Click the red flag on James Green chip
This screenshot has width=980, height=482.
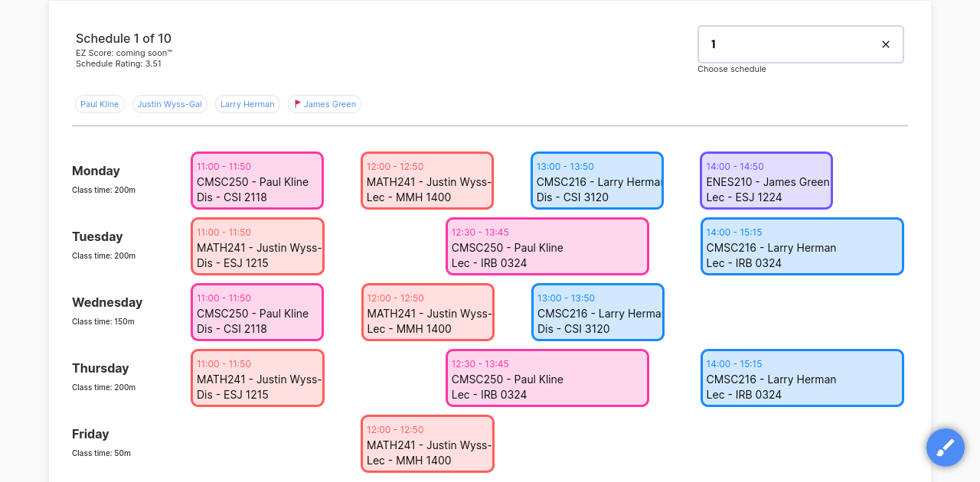pyautogui.click(x=298, y=104)
